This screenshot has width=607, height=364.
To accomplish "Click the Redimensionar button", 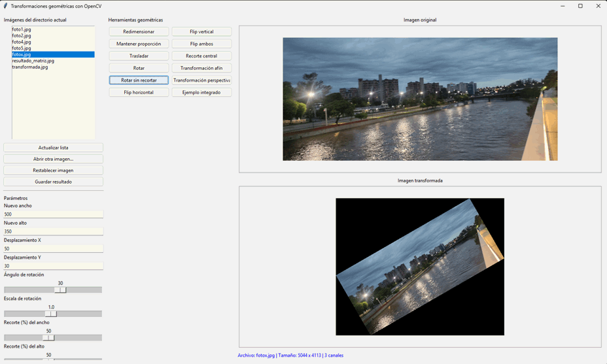I will tap(139, 32).
